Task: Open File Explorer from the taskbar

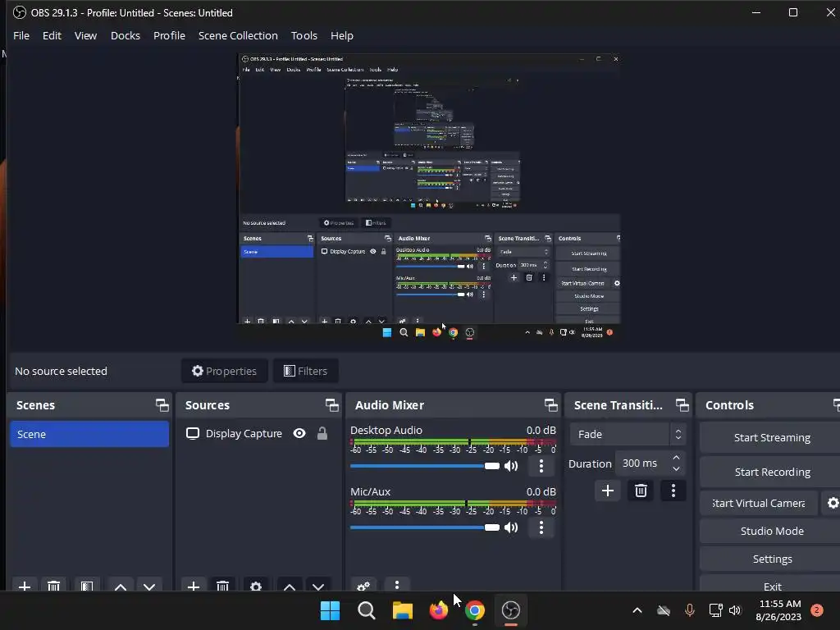Action: pos(402,610)
